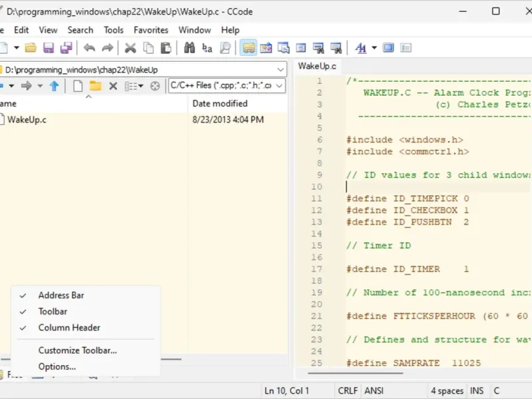This screenshot has width=532, height=399.
Task: Click the Save file toolbar icon
Action: (49, 48)
